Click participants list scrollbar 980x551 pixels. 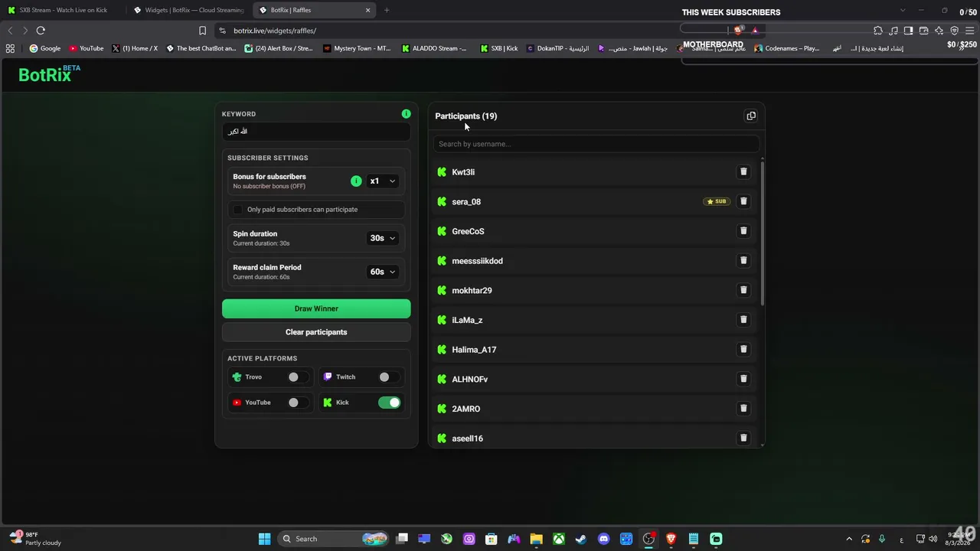(x=763, y=234)
